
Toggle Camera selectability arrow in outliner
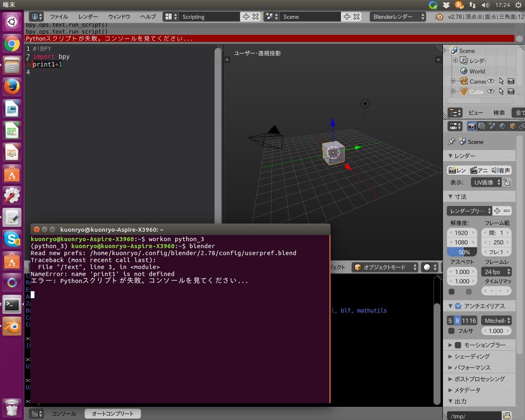501,81
